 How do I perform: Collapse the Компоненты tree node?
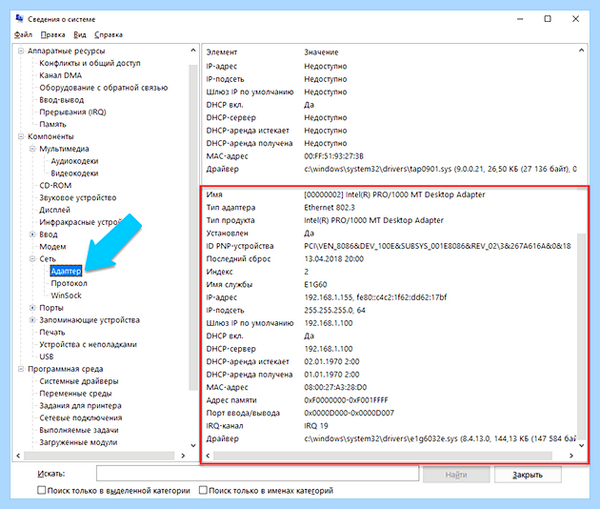21,136
